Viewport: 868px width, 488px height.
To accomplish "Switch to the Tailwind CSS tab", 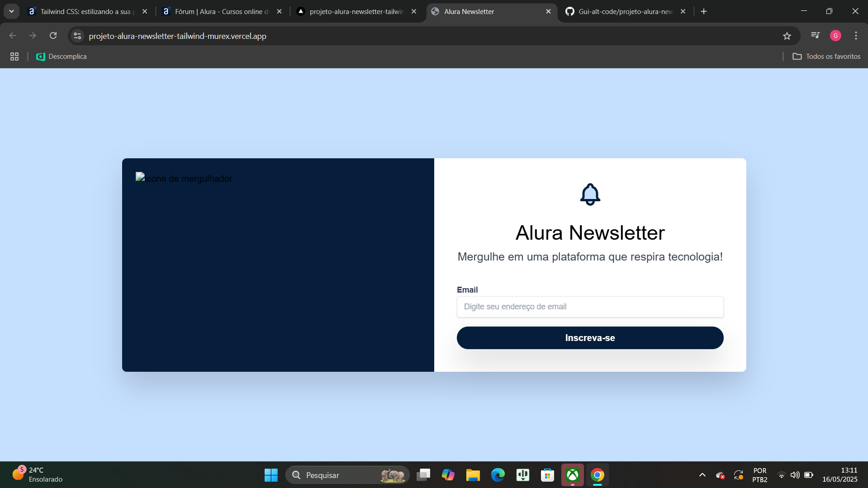I will click(87, 12).
